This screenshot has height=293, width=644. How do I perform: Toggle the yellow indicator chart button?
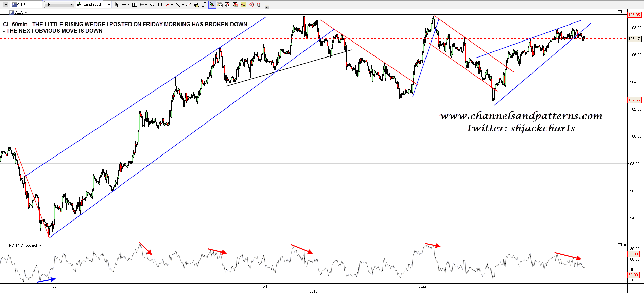point(243,5)
